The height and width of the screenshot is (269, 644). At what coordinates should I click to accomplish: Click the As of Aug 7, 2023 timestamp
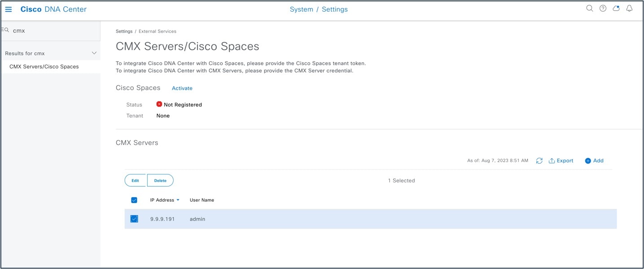(498, 161)
